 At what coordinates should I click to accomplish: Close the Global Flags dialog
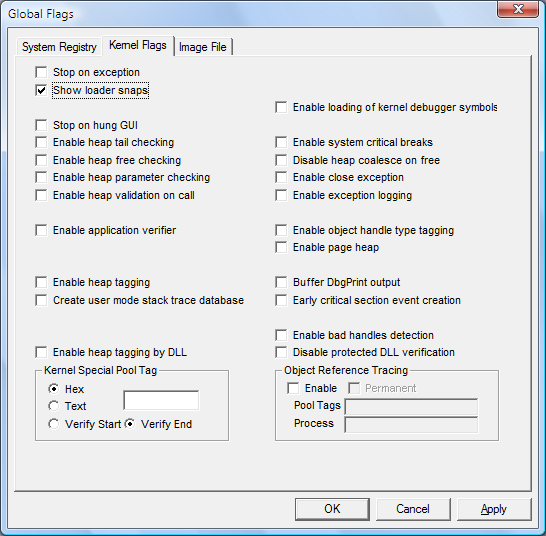coord(518,9)
